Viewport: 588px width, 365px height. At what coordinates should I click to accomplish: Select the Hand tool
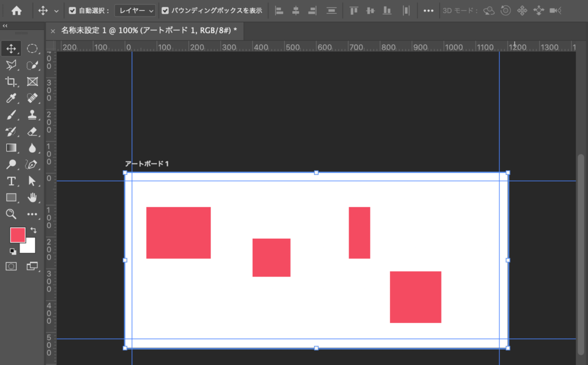32,197
